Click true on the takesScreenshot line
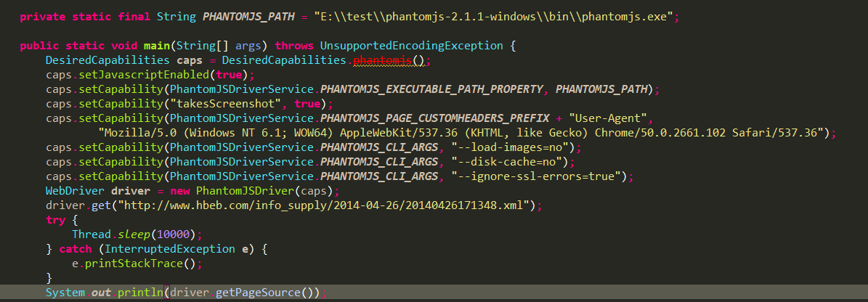 point(307,103)
